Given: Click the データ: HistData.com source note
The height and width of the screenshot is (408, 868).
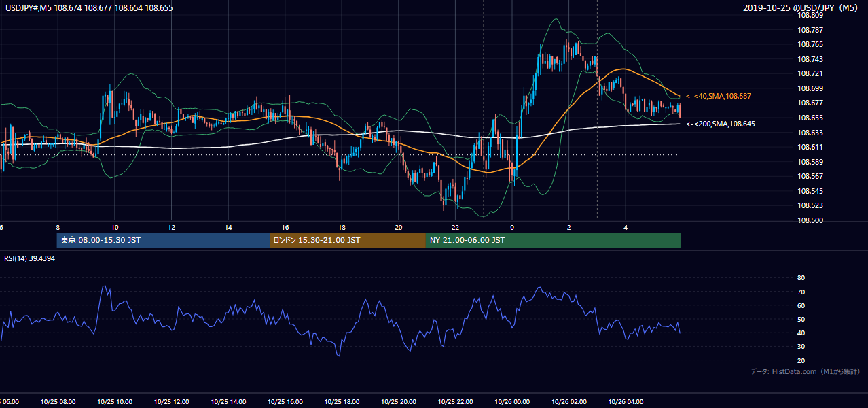Looking at the screenshot, I should pyautogui.click(x=806, y=371).
